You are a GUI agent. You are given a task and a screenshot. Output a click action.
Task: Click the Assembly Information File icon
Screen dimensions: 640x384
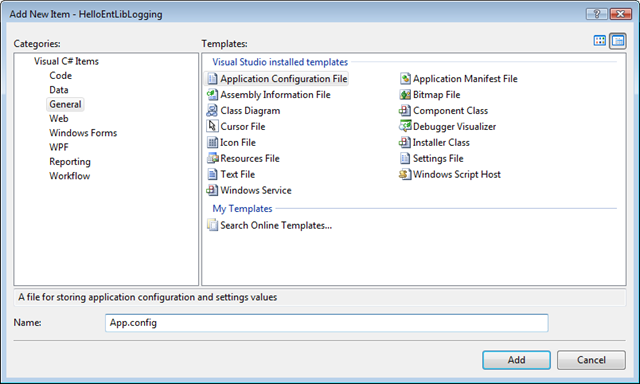pos(212,95)
